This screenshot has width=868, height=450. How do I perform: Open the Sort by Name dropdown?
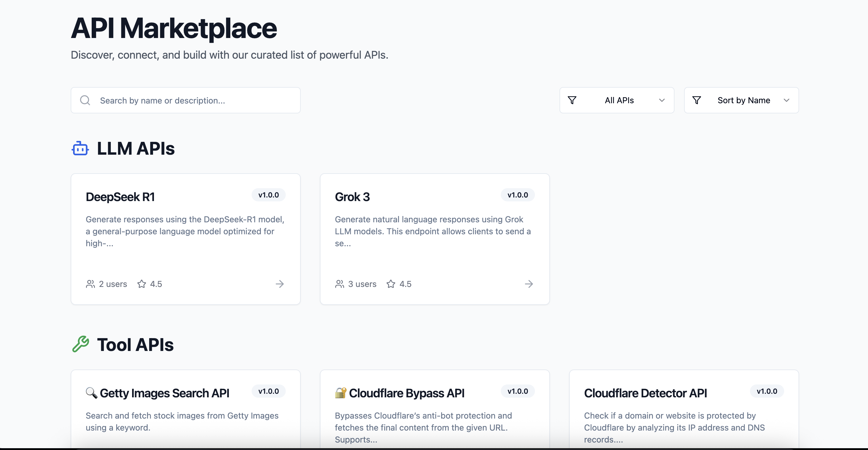point(741,100)
